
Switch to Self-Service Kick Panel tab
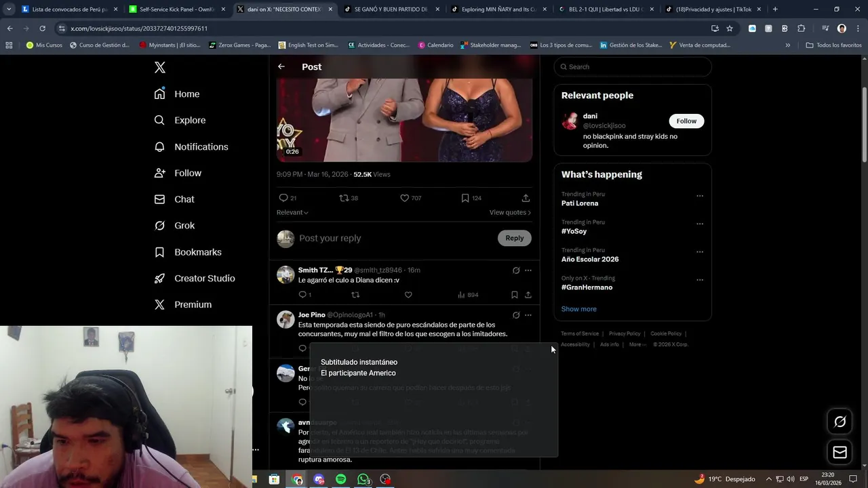point(178,9)
